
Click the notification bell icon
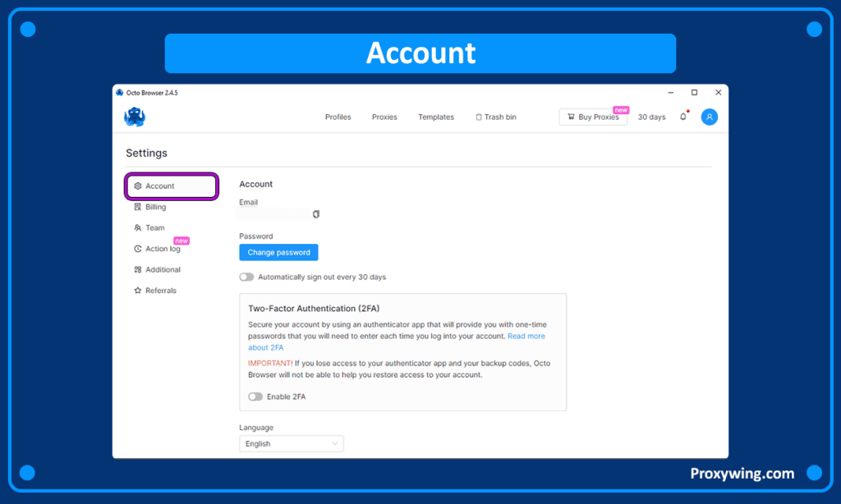pyautogui.click(x=682, y=117)
